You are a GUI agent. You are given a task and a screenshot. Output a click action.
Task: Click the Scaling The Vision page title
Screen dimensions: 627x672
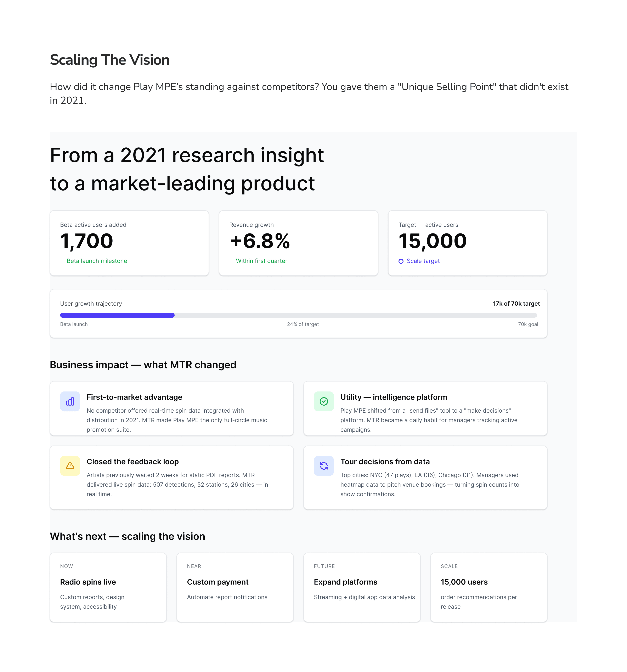[x=109, y=60]
